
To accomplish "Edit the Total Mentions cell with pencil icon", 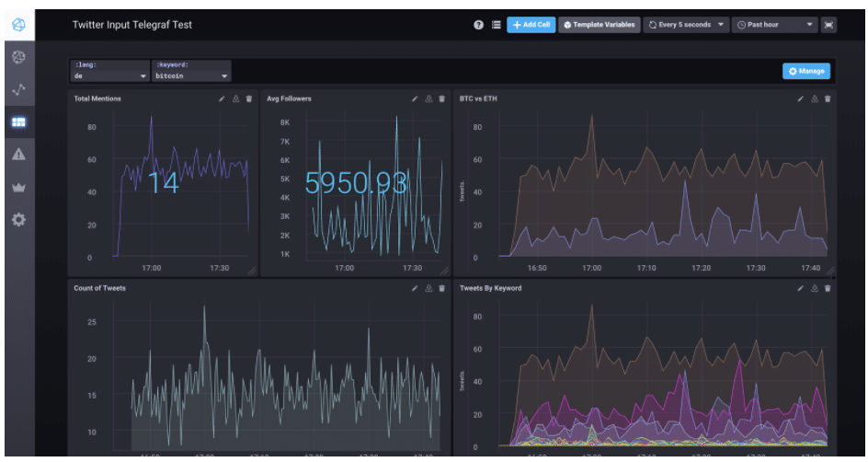I will click(x=222, y=98).
